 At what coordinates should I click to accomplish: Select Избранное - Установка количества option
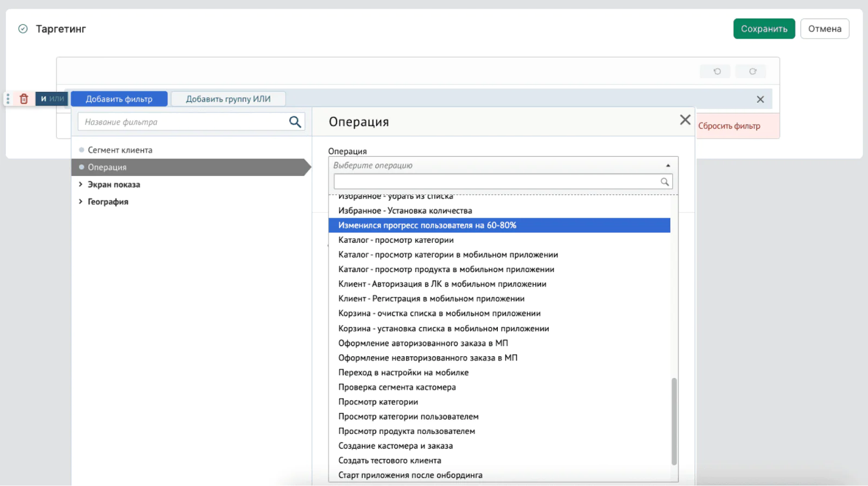click(499, 211)
